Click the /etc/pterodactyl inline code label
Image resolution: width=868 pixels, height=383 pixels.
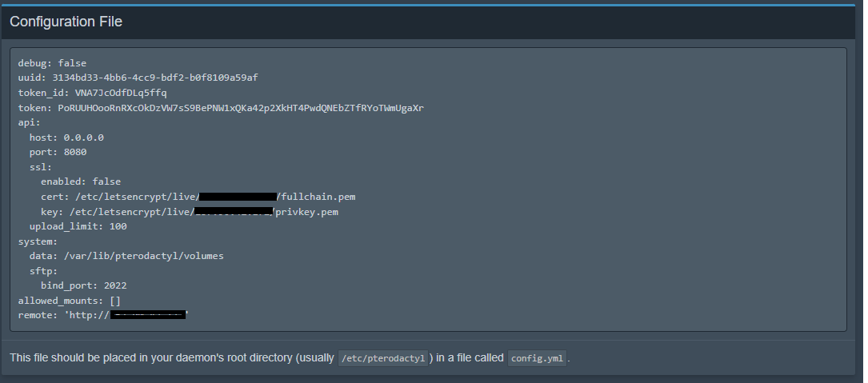[x=386, y=357]
